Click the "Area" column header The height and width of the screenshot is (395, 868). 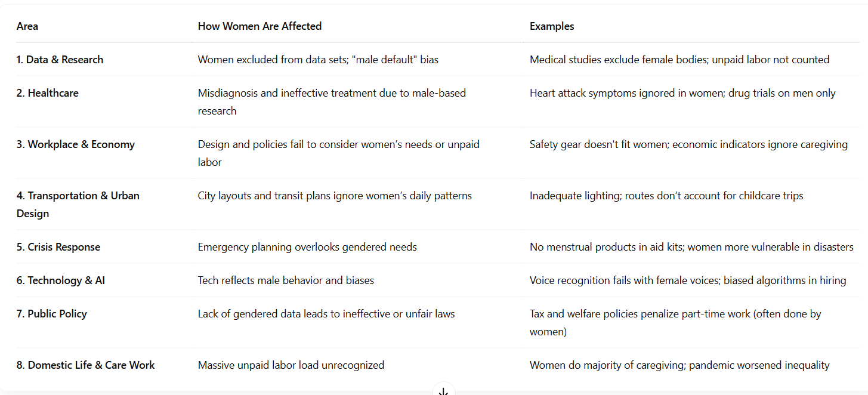coord(27,26)
